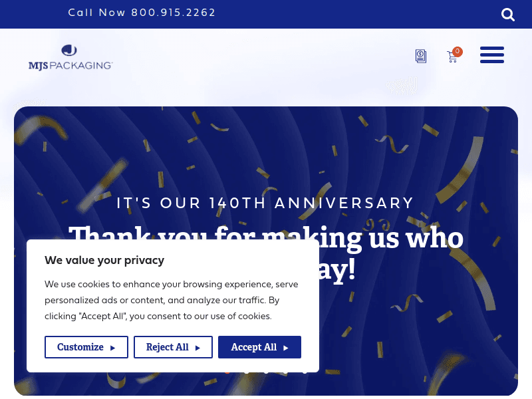
Task: Click the MJS Packaging logo
Action: (70, 58)
